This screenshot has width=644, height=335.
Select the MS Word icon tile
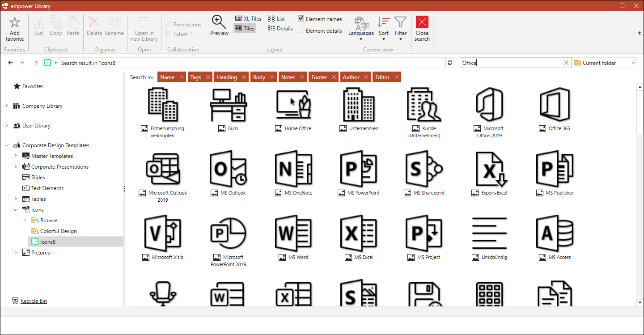click(x=293, y=238)
